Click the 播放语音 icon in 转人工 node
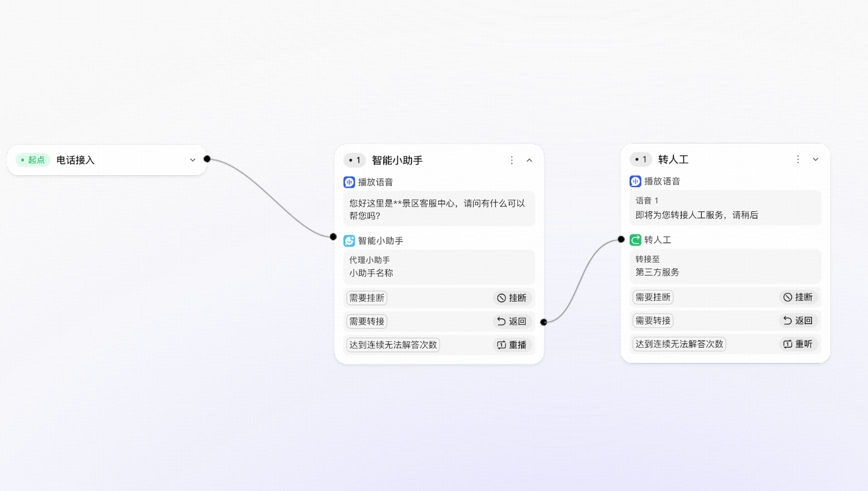Screen dimensions: 868x491 click(x=635, y=181)
